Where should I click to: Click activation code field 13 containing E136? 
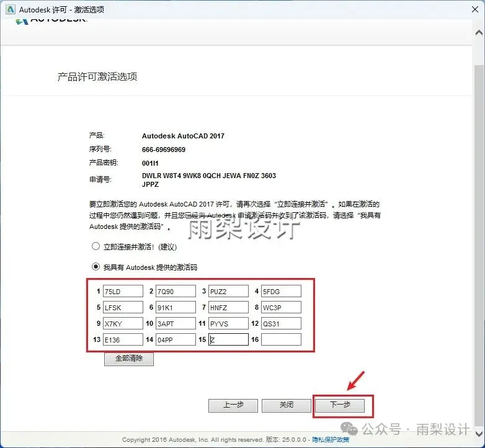tap(123, 339)
